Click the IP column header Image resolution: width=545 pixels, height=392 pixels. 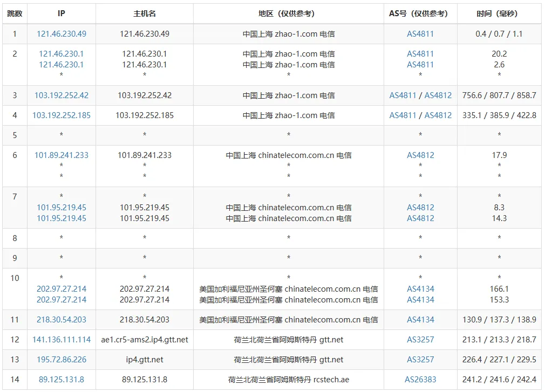61,13
